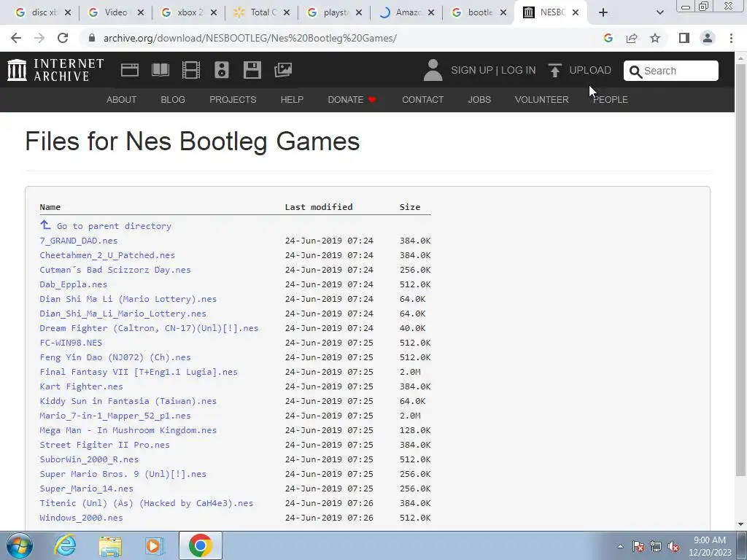Bookmark this page with star
The image size is (747, 560).
pyautogui.click(x=655, y=38)
